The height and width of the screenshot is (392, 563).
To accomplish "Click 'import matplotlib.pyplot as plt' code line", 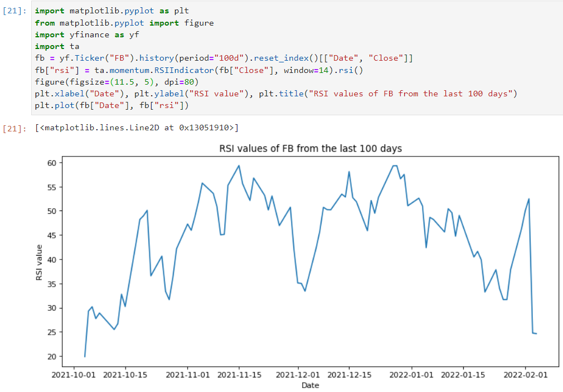I will pos(111,11).
